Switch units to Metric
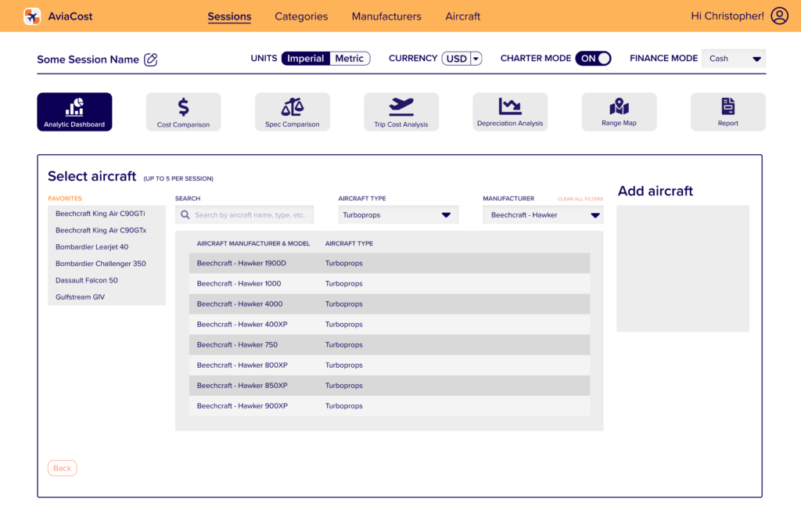Viewport: 801px width, 532px height. (x=349, y=59)
